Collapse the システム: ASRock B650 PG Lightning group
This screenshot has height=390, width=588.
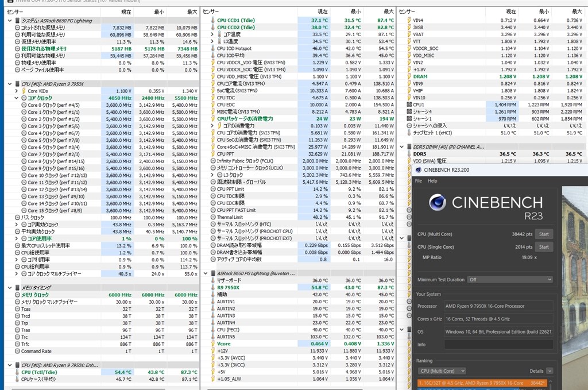(10, 21)
